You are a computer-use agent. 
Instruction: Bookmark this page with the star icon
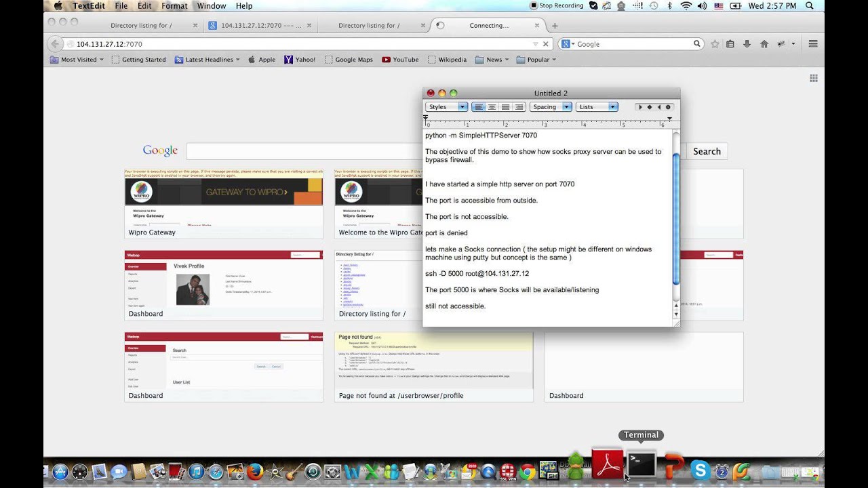click(715, 44)
